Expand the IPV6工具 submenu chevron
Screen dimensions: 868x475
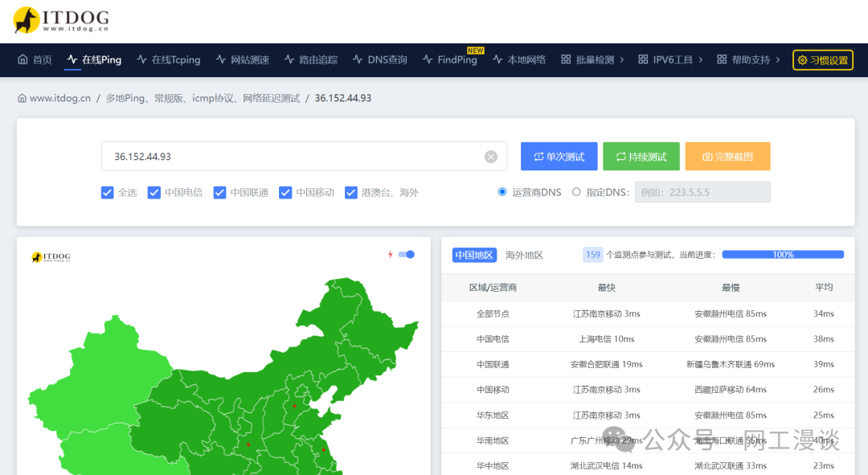pyautogui.click(x=701, y=59)
